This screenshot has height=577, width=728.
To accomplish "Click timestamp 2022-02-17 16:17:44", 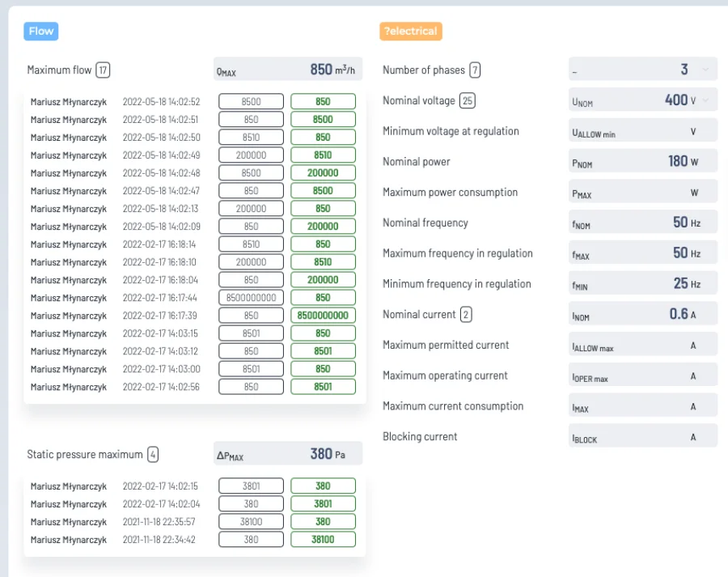I will [x=159, y=298].
